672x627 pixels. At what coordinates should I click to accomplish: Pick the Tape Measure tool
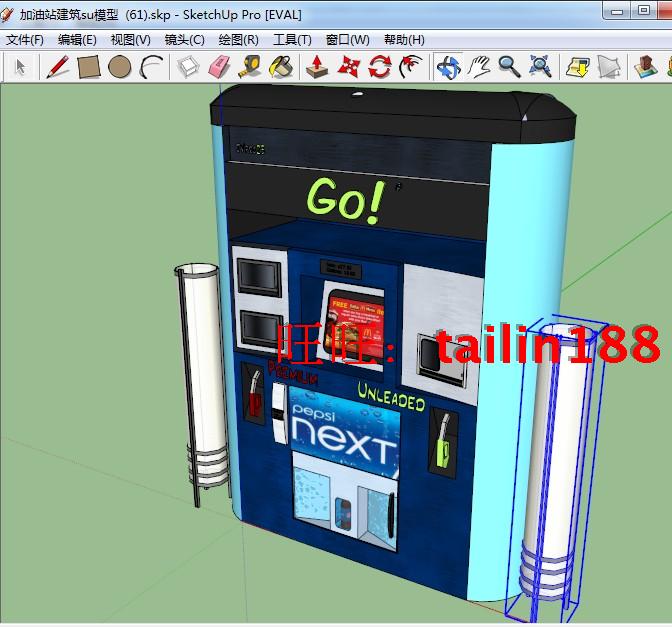coord(250,67)
